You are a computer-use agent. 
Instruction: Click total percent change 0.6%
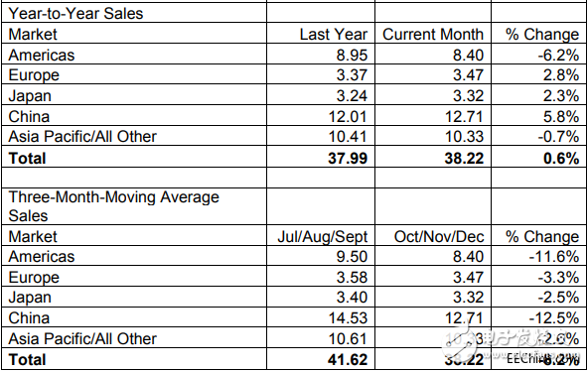tap(561, 158)
